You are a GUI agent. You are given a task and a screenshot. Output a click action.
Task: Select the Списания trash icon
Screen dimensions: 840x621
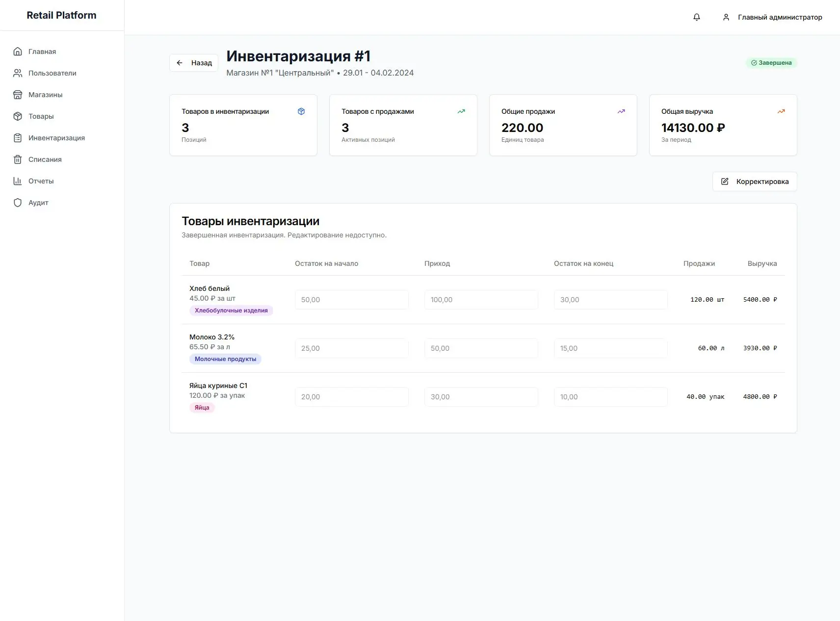(x=18, y=159)
